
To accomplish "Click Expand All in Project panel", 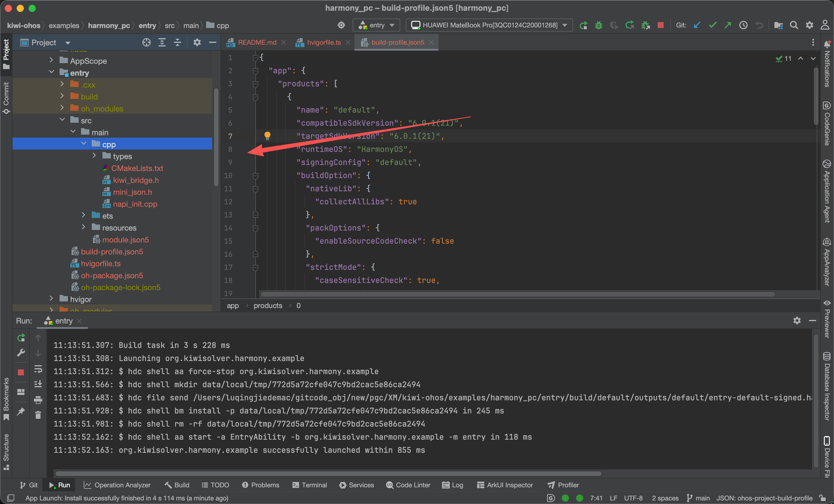I will point(162,43).
